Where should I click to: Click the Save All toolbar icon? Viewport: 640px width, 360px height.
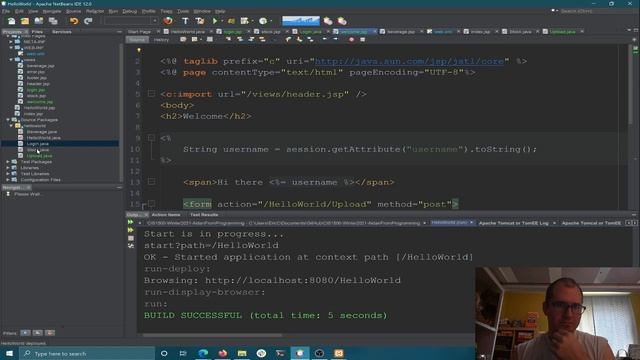coord(53,21)
